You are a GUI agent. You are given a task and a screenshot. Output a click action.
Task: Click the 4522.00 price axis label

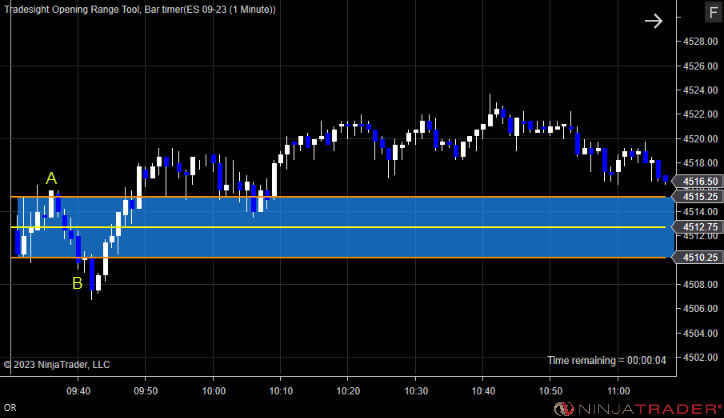point(700,114)
